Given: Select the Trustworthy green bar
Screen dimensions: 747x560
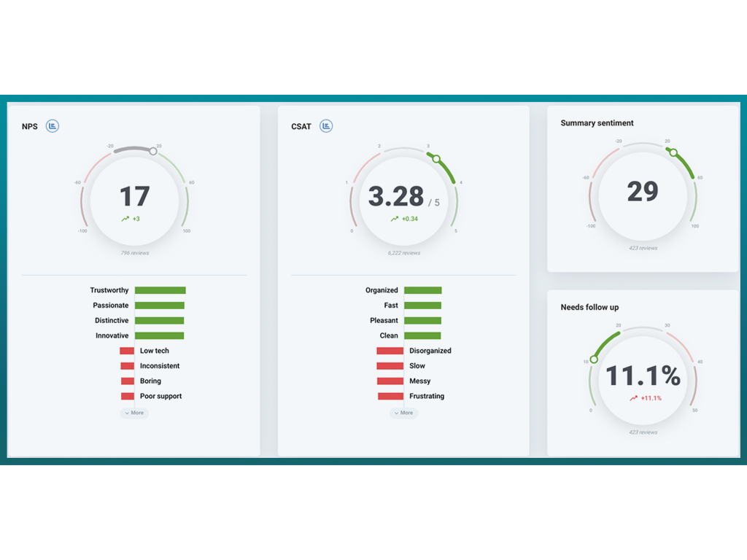Looking at the screenshot, I should tap(160, 290).
